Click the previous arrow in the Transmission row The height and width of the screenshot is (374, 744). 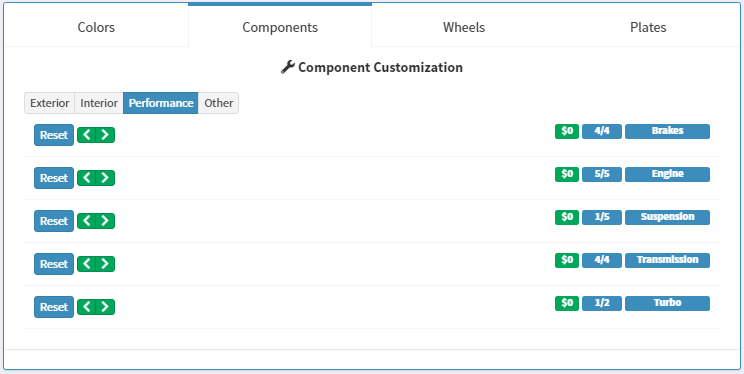(86, 264)
